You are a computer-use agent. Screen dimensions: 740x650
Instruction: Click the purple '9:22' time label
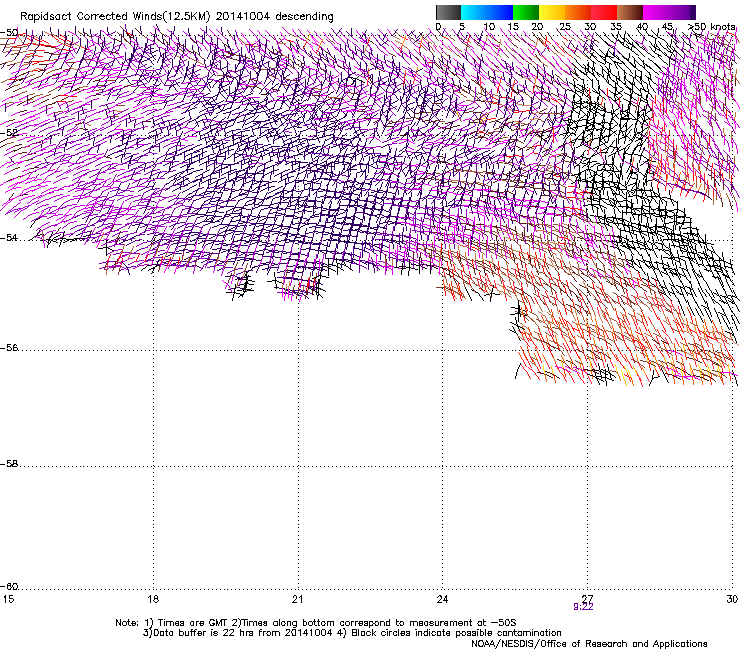click(583, 607)
